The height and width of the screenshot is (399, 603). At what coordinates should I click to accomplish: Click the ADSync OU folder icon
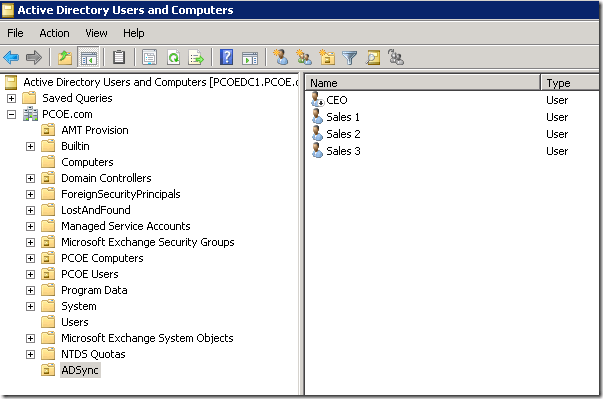pyautogui.click(x=48, y=370)
